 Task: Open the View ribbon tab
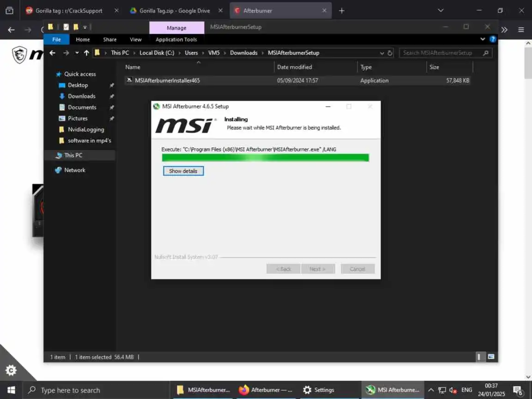pos(135,39)
